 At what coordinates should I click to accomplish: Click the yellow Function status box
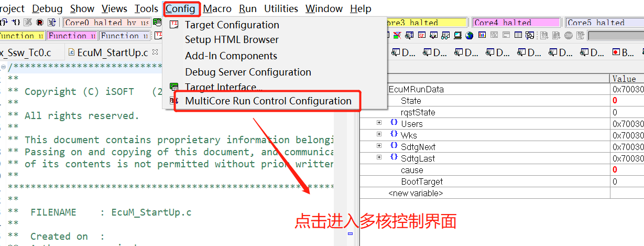coord(22,36)
